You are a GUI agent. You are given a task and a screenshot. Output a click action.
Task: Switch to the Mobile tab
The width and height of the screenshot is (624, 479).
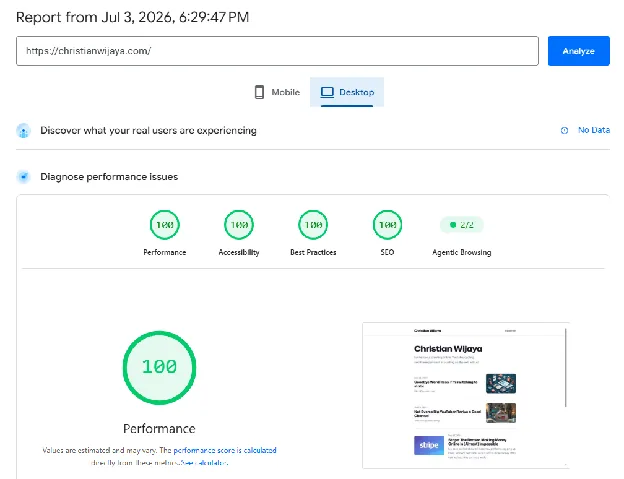point(277,92)
